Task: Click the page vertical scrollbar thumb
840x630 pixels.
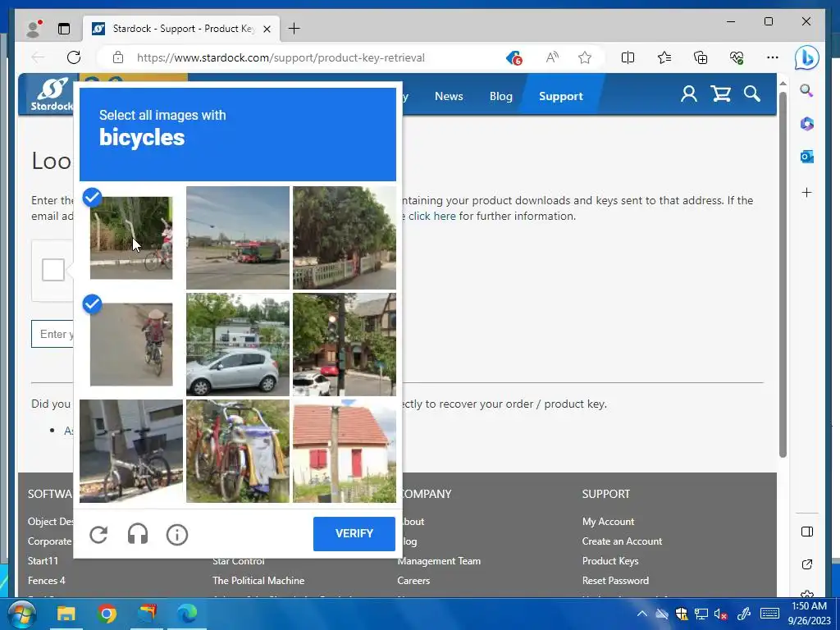Action: 783,274
